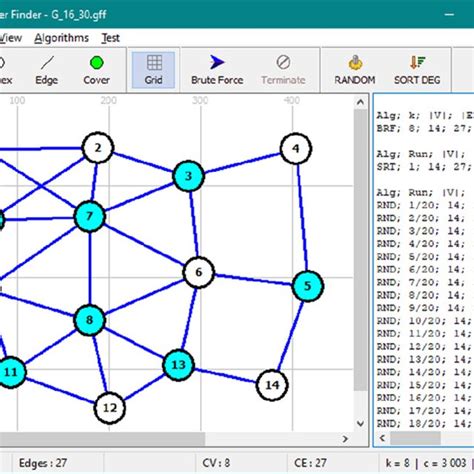Click the canvas vertical scrollbar thumb
The width and height of the screenshot is (474, 474).
tap(360, 250)
